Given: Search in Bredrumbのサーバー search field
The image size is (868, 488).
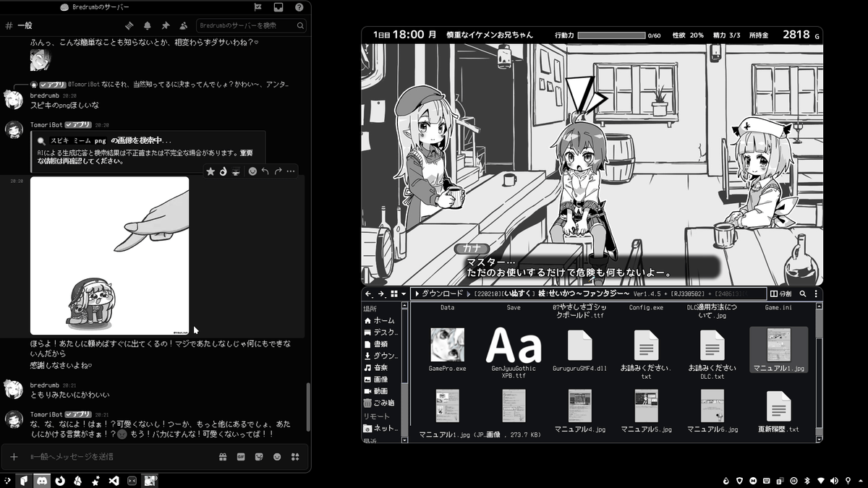Looking at the screenshot, I should point(252,25).
